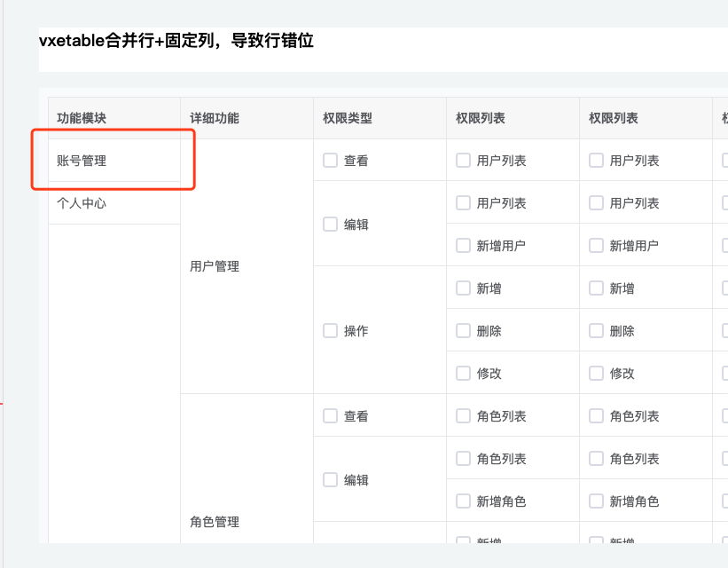The image size is (728, 568).
Task: Select the 角色管理 detailed function cell
Action: pos(247,469)
